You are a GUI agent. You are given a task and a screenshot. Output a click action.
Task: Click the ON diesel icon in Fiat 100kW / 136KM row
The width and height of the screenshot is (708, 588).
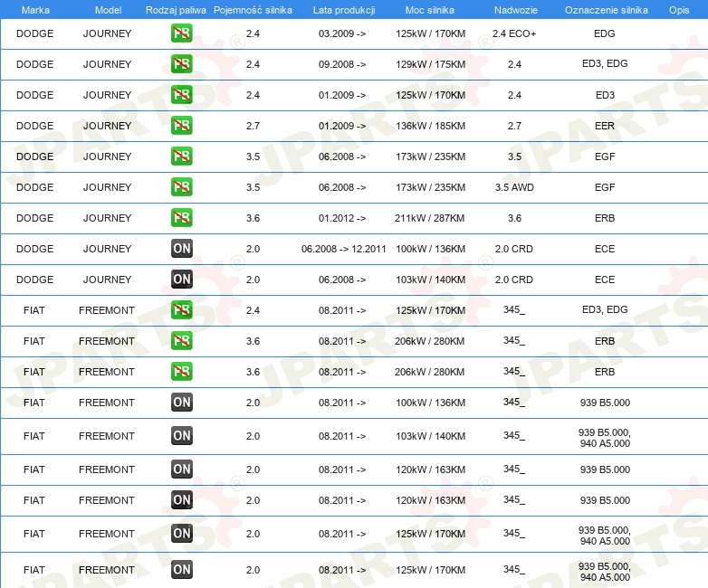coord(181,402)
